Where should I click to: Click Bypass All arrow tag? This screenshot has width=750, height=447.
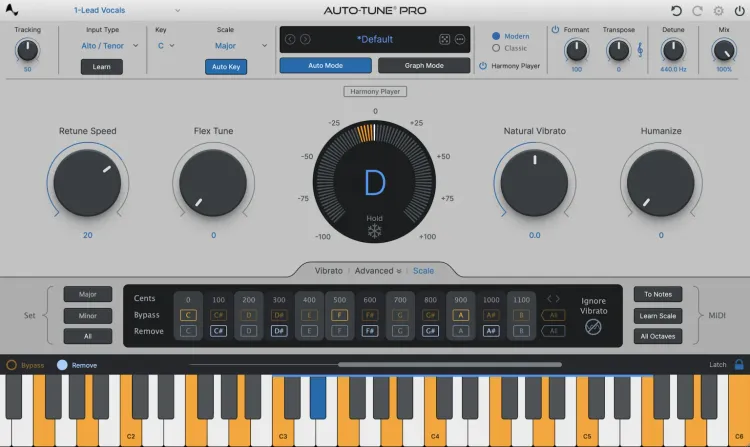click(x=553, y=315)
